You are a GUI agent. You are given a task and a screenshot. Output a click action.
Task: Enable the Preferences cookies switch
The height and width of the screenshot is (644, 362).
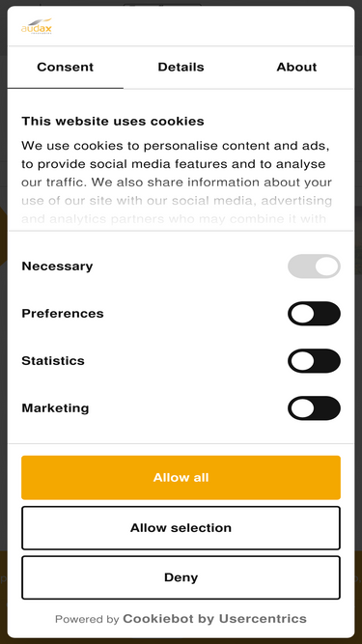click(x=314, y=314)
